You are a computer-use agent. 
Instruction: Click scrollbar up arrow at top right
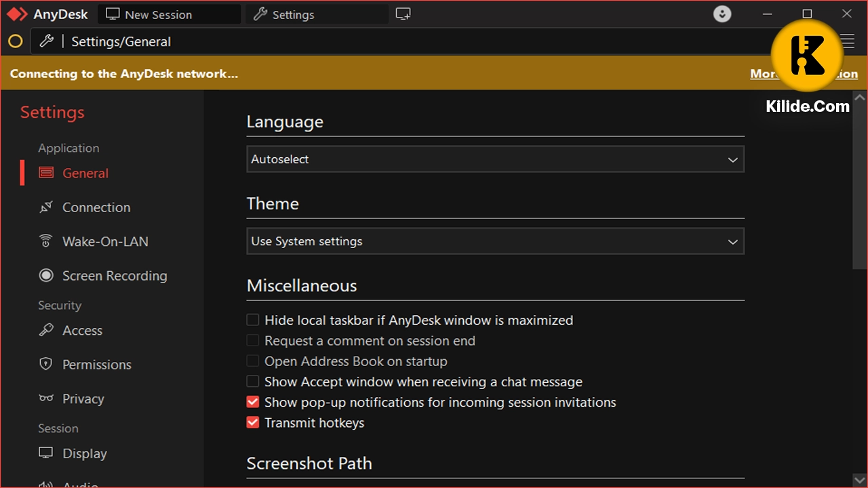click(x=859, y=97)
